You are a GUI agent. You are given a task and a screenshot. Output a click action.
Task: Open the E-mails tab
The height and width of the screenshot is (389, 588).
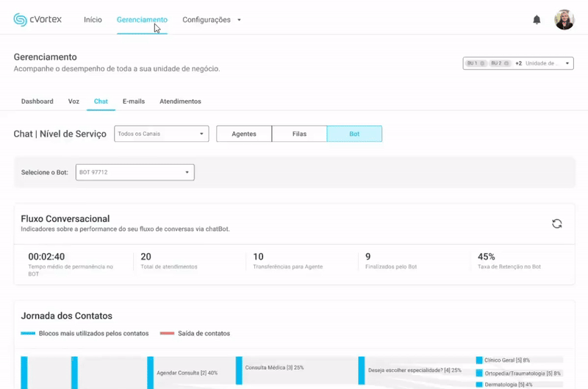(134, 101)
